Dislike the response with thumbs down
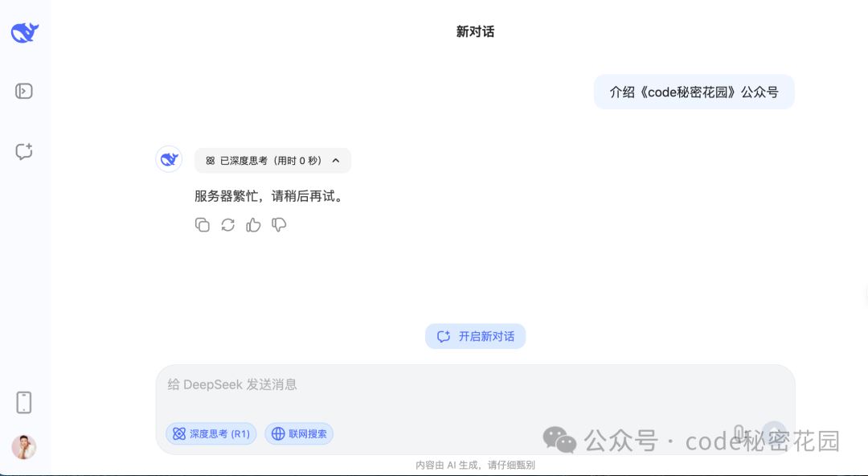Image resolution: width=868 pixels, height=476 pixels. [x=279, y=225]
